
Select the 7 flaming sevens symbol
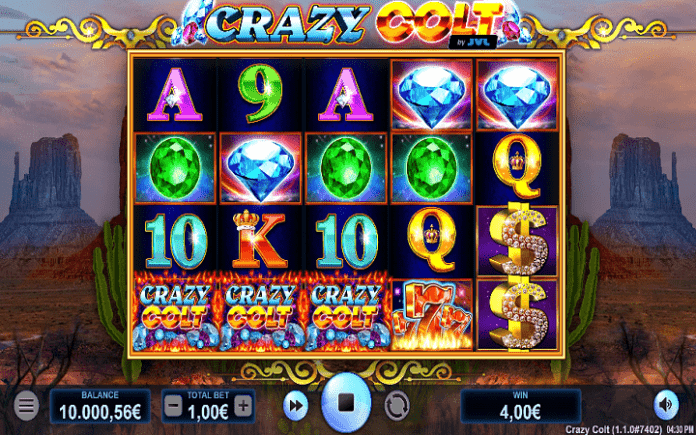point(431,314)
